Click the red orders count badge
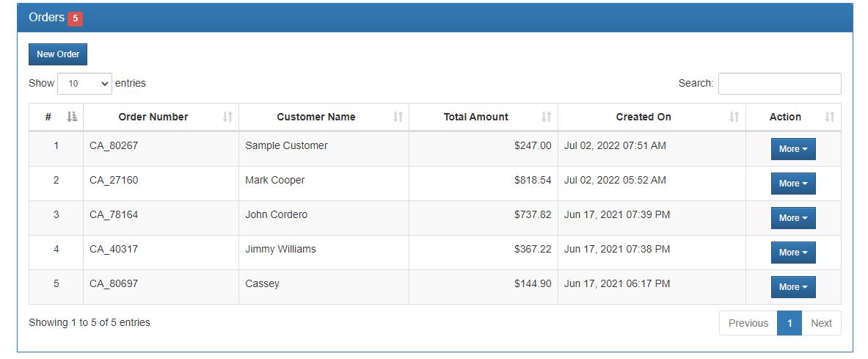Viewport: 868px width, 359px height. pos(75,18)
